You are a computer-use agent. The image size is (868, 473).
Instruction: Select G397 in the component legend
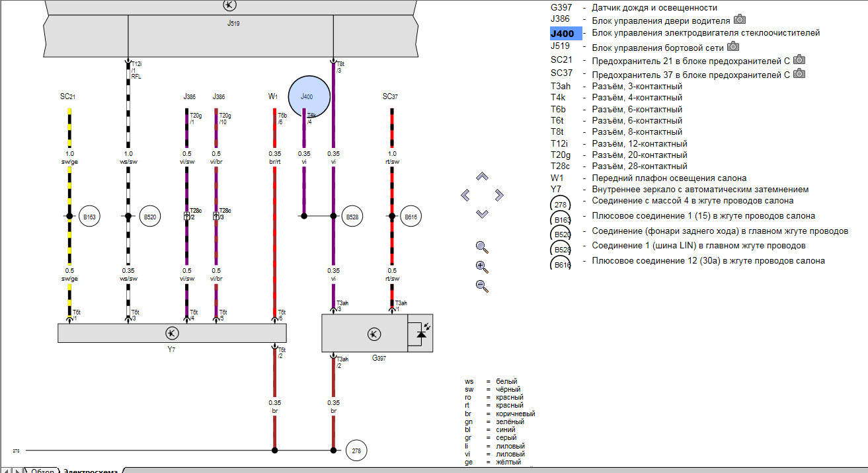[562, 8]
